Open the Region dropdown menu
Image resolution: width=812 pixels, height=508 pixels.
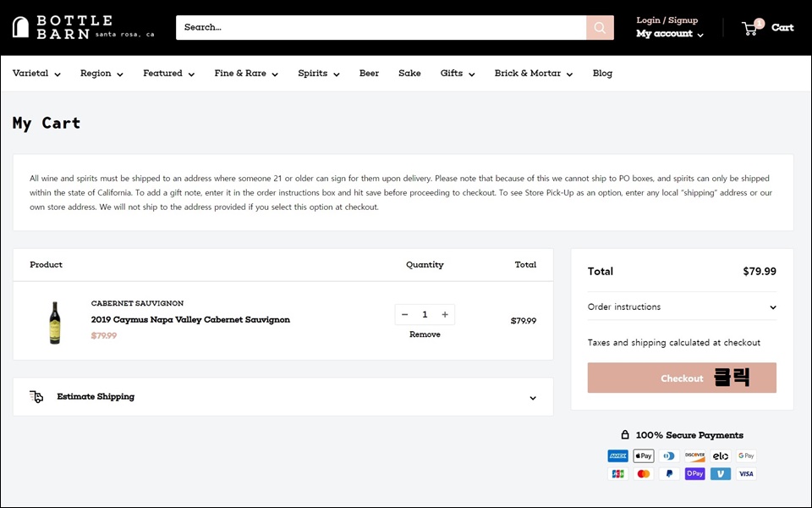(x=101, y=74)
